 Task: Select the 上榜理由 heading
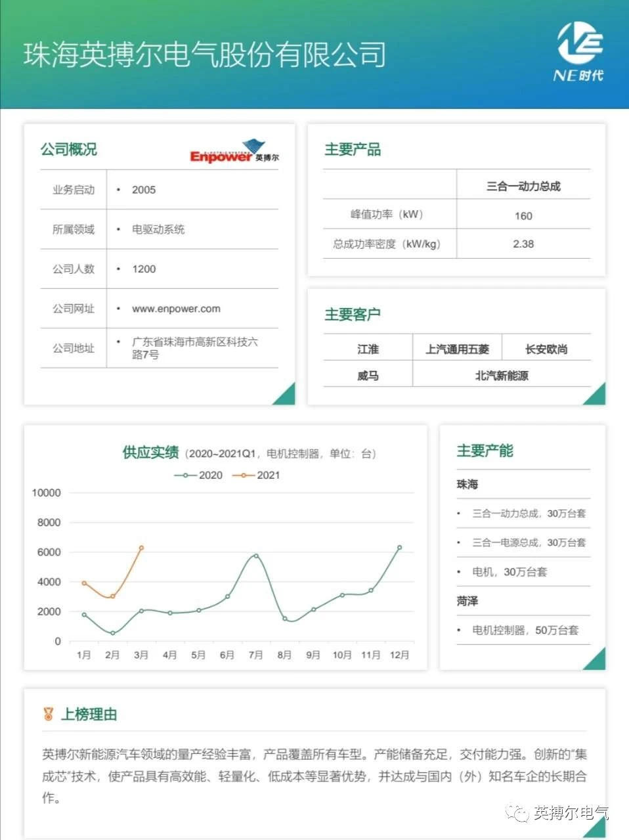point(89,714)
